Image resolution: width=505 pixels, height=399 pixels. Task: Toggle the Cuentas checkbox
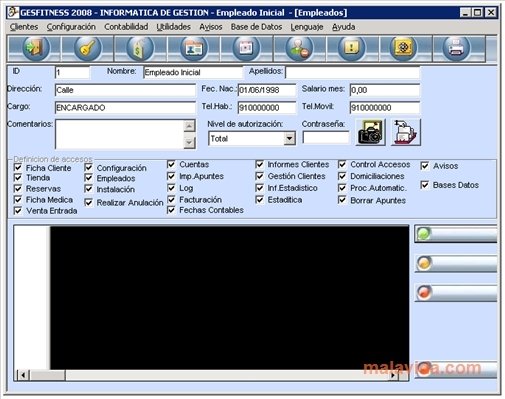pyautogui.click(x=171, y=164)
